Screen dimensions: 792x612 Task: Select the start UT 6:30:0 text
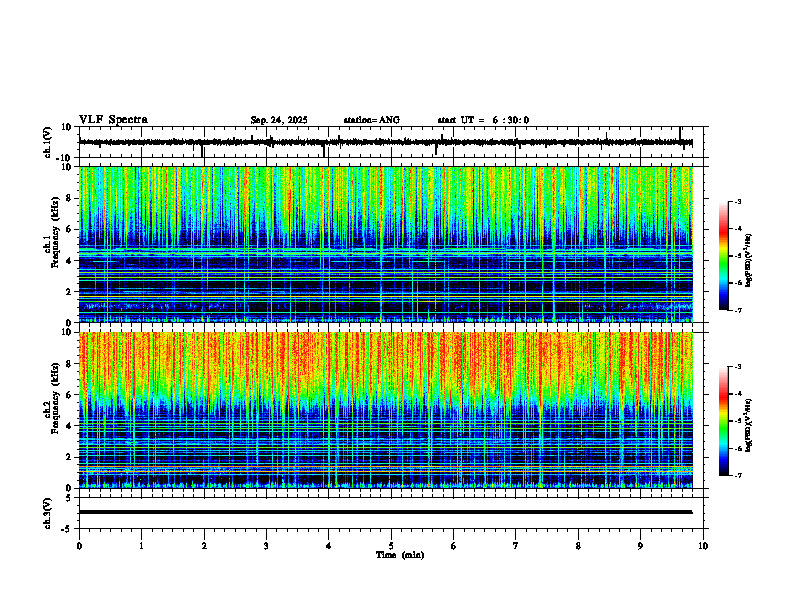tap(483, 120)
